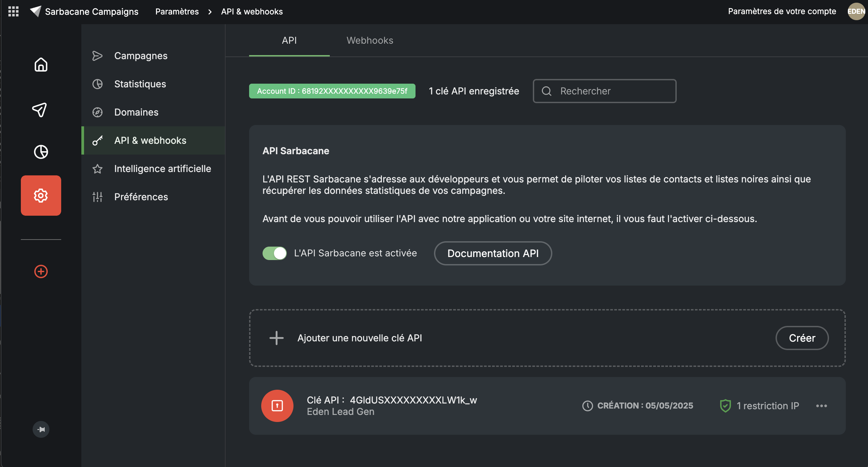Open Documentation API button
This screenshot has width=868, height=467.
pos(492,253)
